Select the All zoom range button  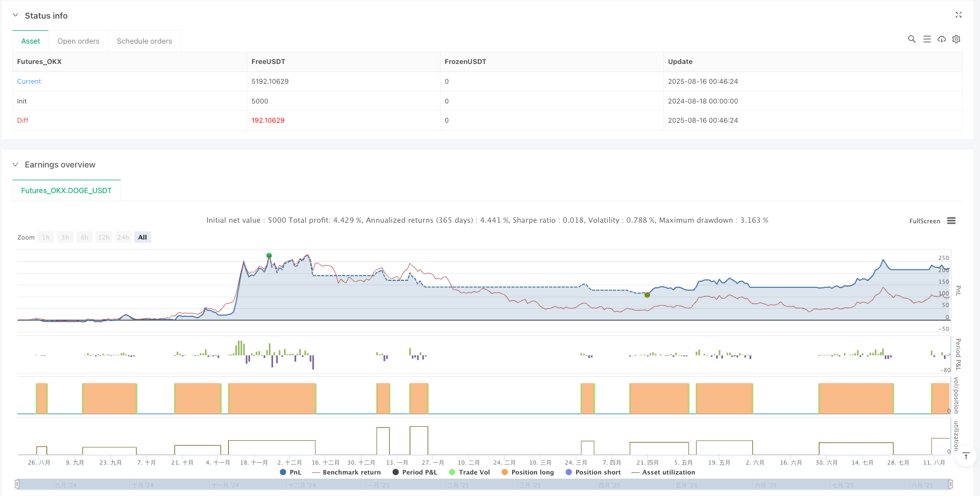click(x=143, y=237)
